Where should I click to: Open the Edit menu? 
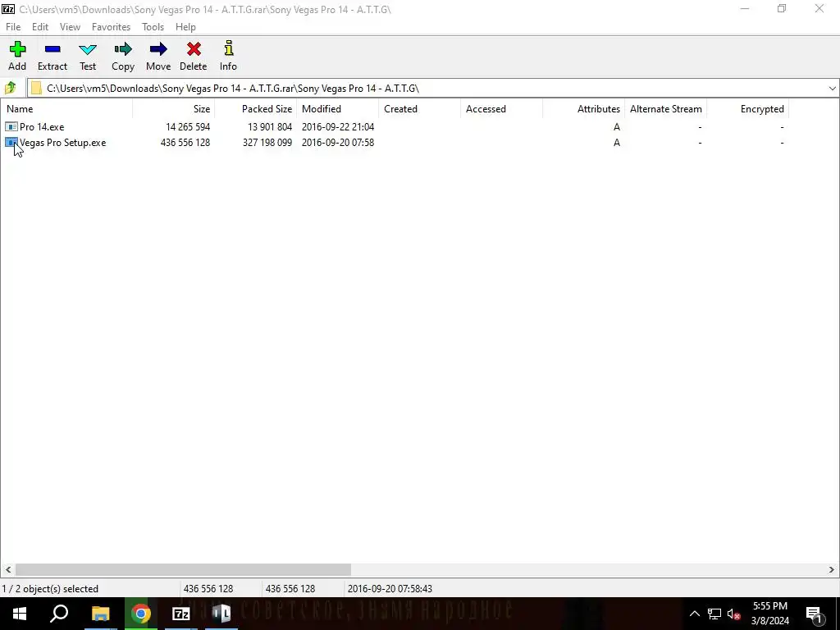tap(40, 27)
